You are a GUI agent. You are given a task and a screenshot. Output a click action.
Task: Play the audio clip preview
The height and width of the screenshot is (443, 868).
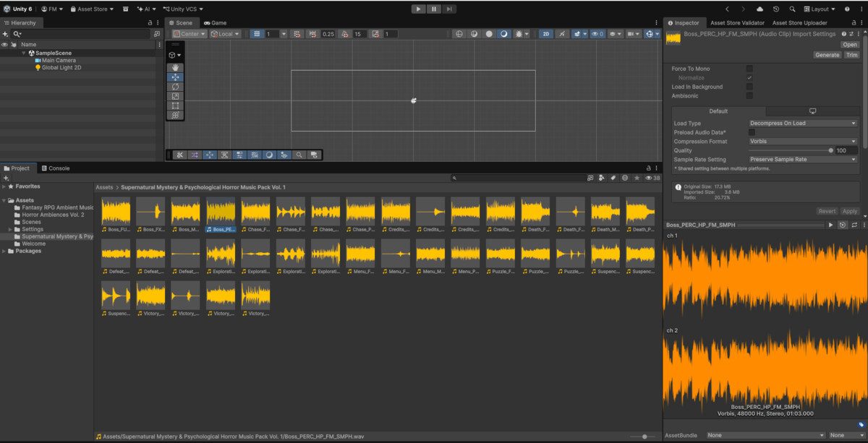pos(831,225)
